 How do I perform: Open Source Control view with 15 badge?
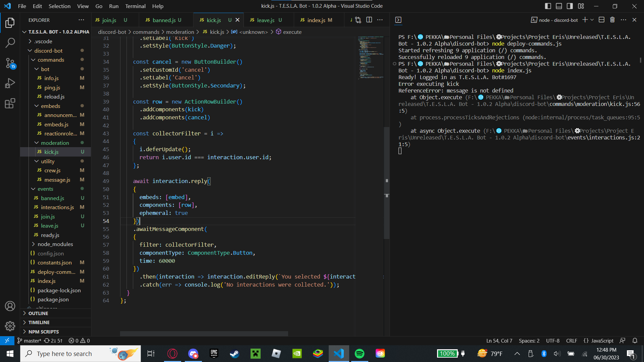pyautogui.click(x=10, y=63)
